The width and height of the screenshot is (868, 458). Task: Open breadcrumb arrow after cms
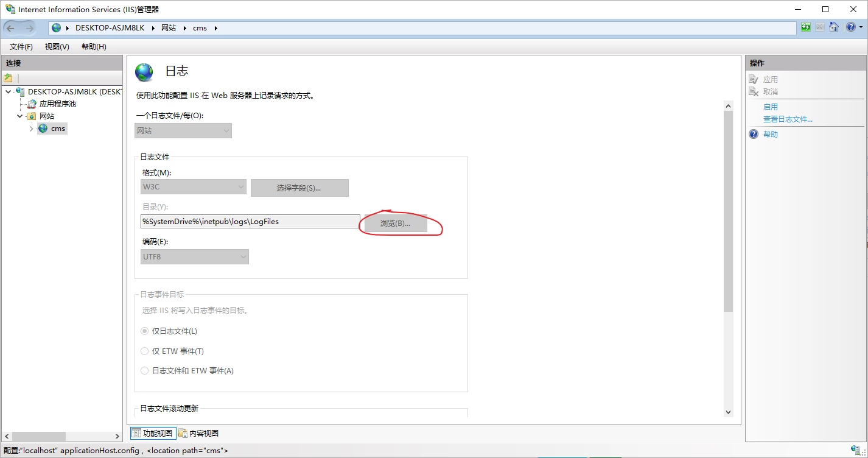215,28
